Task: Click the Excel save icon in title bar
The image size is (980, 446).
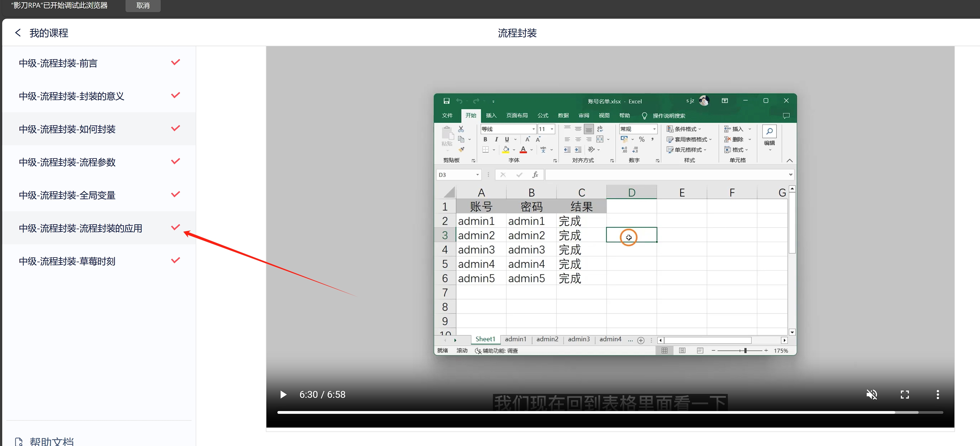Action: click(x=446, y=101)
